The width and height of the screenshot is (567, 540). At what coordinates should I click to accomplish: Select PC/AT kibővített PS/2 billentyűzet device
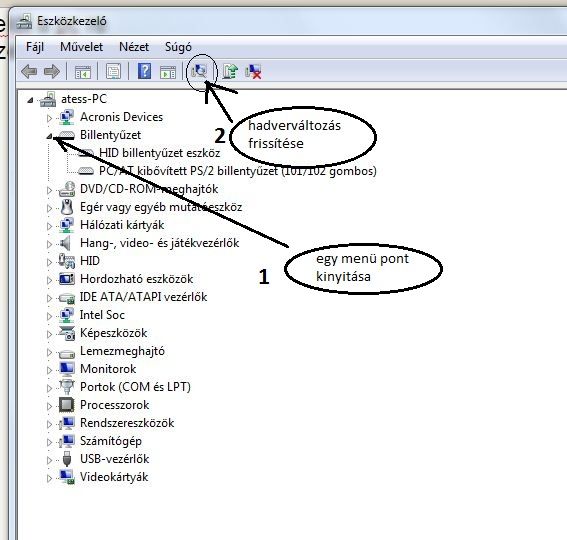pyautogui.click(x=238, y=171)
